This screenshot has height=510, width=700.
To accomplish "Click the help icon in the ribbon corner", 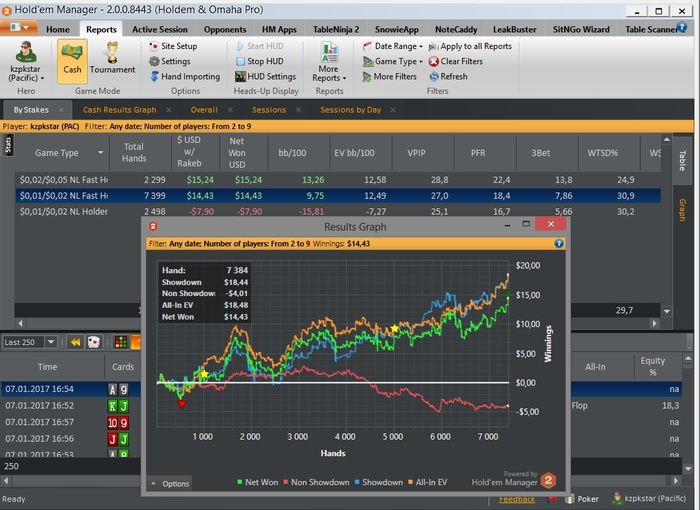I will coord(682,27).
